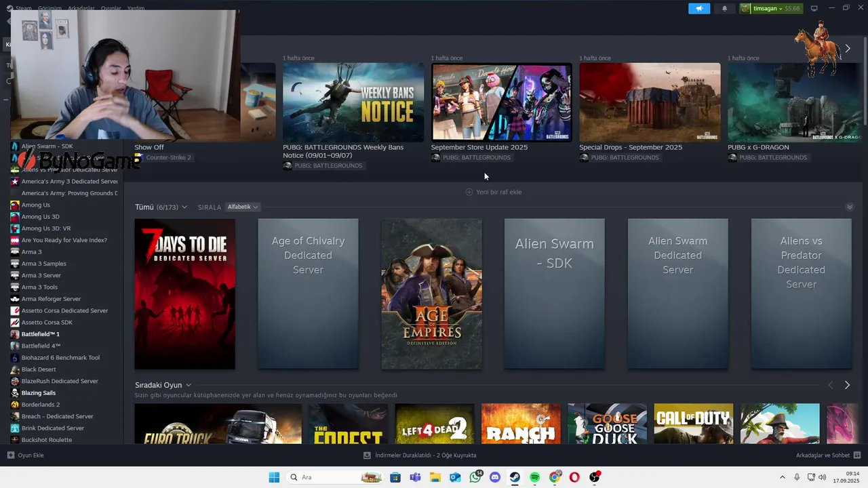This screenshot has height=488, width=868.
Task: Select Are You Ready for Valve Index?
Action: pos(64,240)
